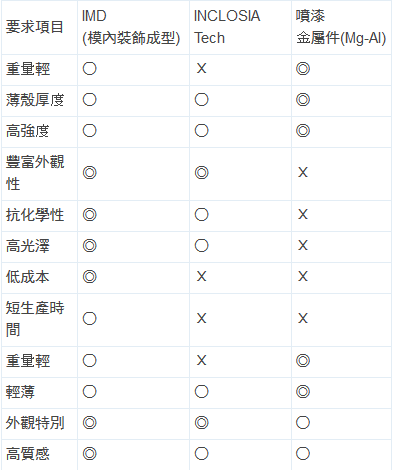
Task: Click the circle under INCLOSIA for 高質感
Action: (x=202, y=454)
